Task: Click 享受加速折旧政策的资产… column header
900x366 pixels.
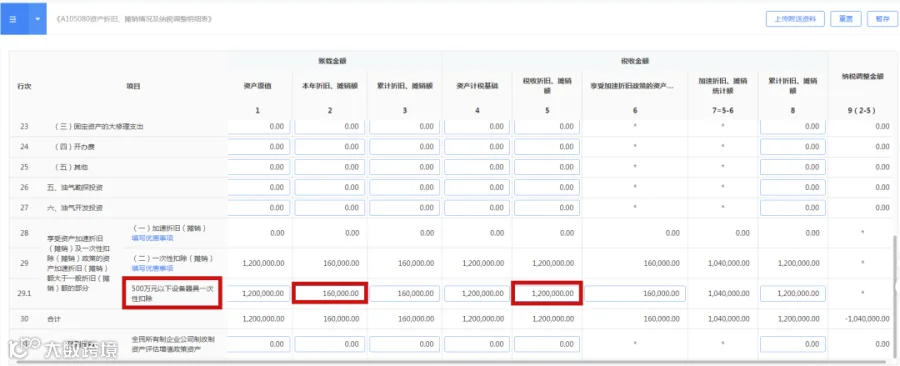Action: coord(631,86)
